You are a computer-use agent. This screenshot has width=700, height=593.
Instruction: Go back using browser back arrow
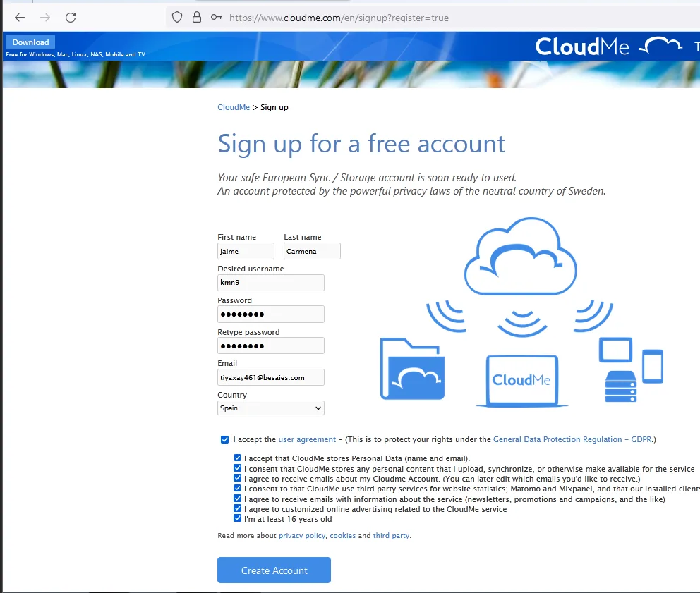(x=20, y=18)
